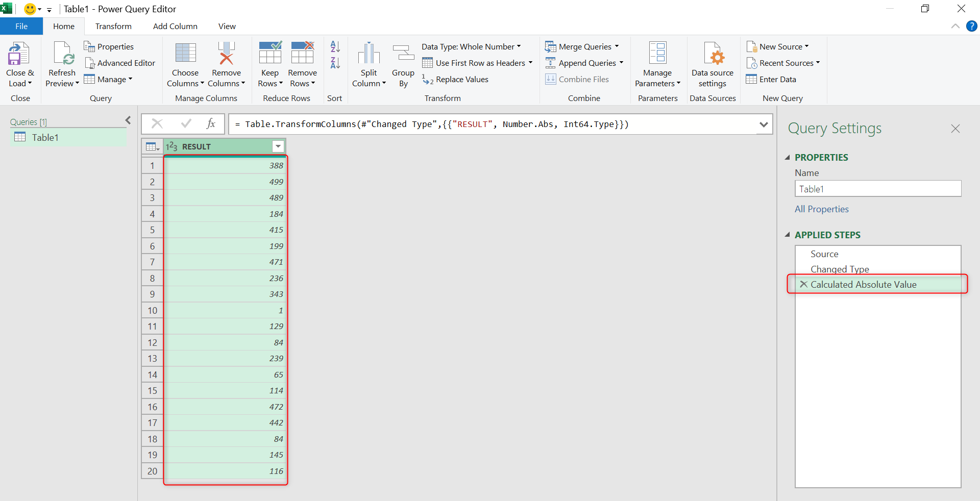Switch to the Transform tab
Viewport: 980px width, 501px height.
click(x=113, y=27)
